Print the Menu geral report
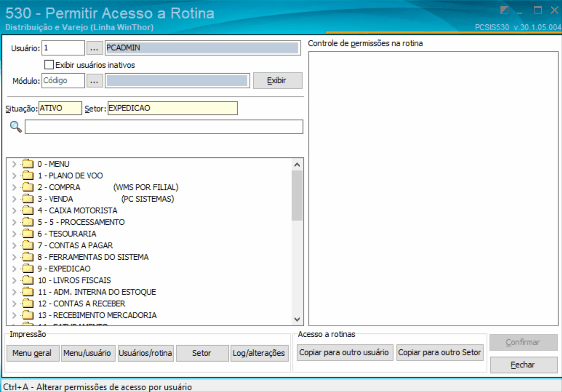 (x=32, y=353)
